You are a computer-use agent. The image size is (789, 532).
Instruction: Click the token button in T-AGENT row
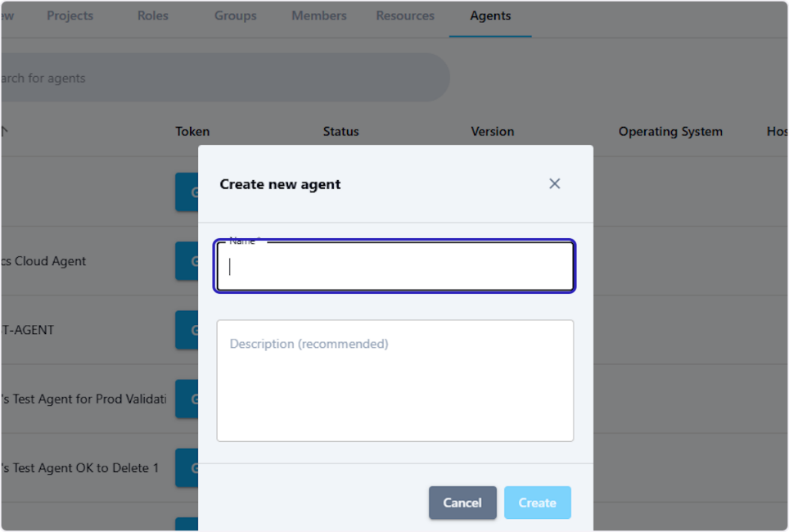187,330
